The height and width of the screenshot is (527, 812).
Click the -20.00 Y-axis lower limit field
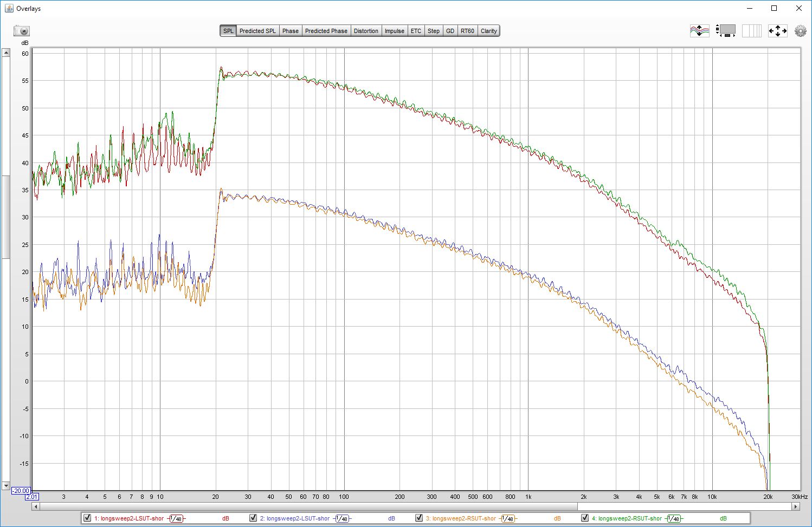(x=21, y=491)
